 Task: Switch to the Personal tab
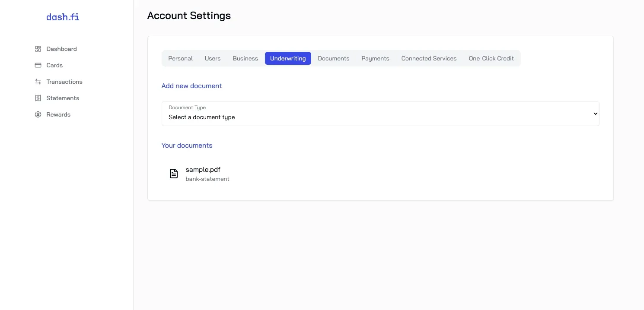click(x=180, y=58)
